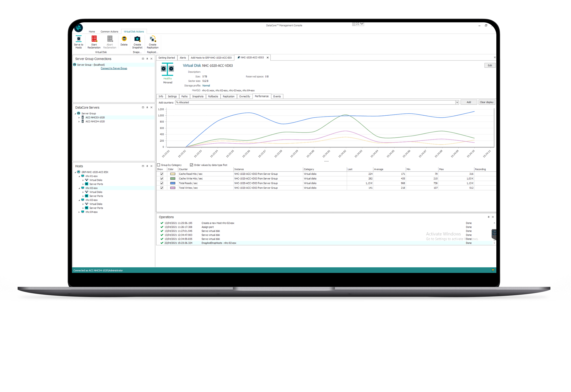Click the Serve to Hosts icon

pos(78,39)
